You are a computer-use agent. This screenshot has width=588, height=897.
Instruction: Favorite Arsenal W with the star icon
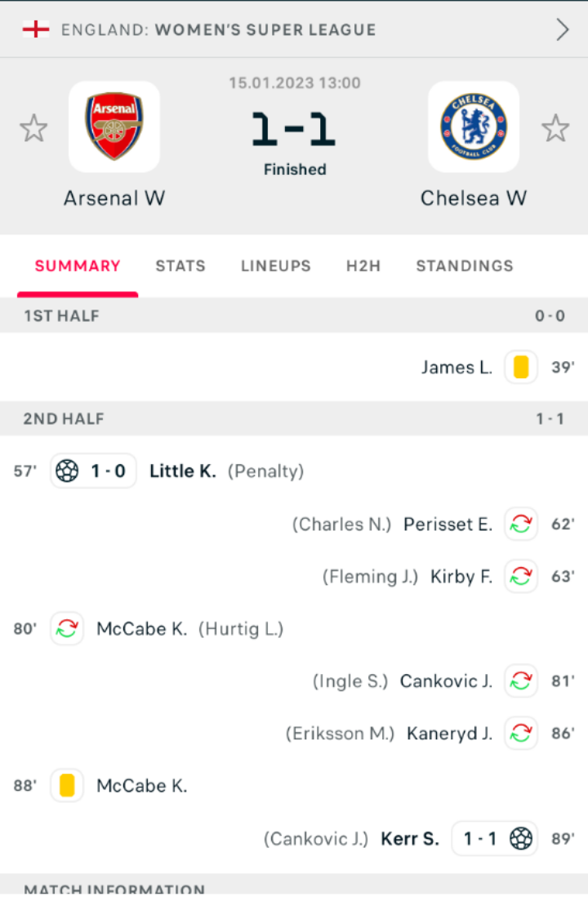[33, 127]
